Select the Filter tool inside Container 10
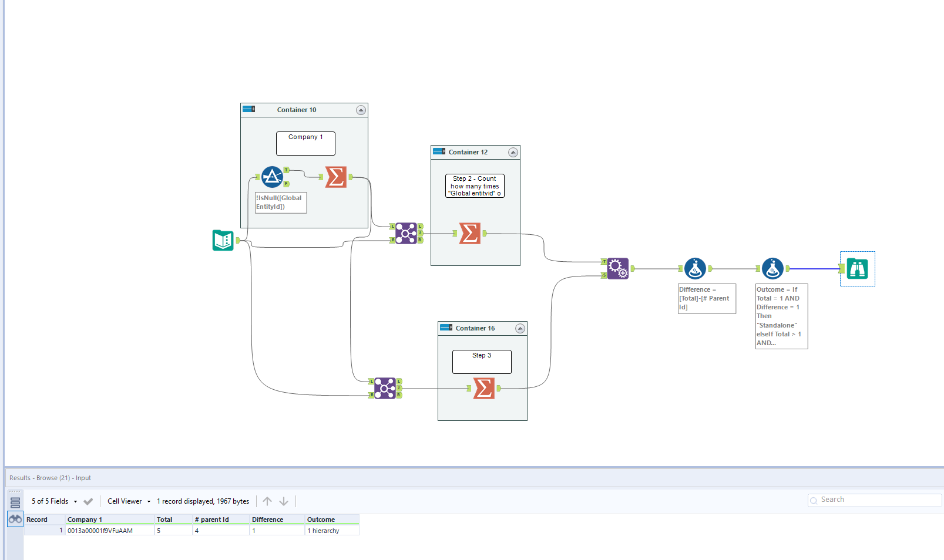 tap(273, 177)
